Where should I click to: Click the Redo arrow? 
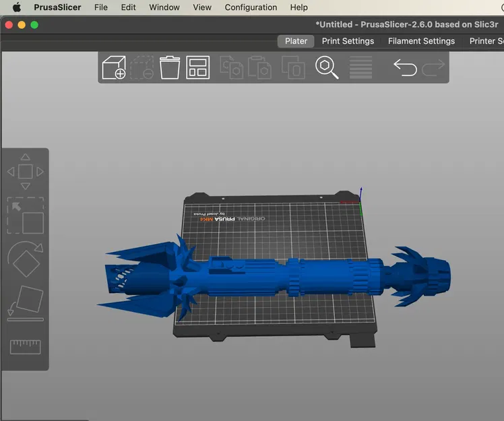433,67
